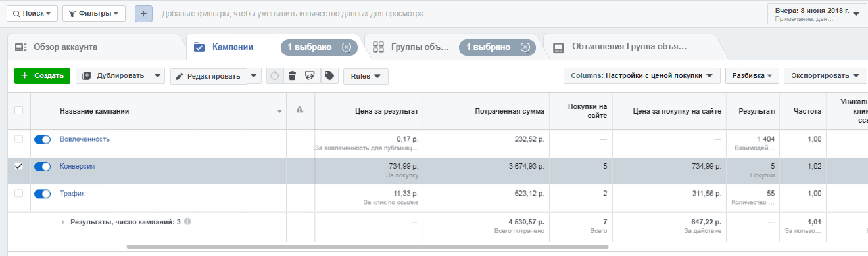Open the Поиск dropdown
Image resolution: width=868 pixels, height=256 pixels.
point(32,13)
